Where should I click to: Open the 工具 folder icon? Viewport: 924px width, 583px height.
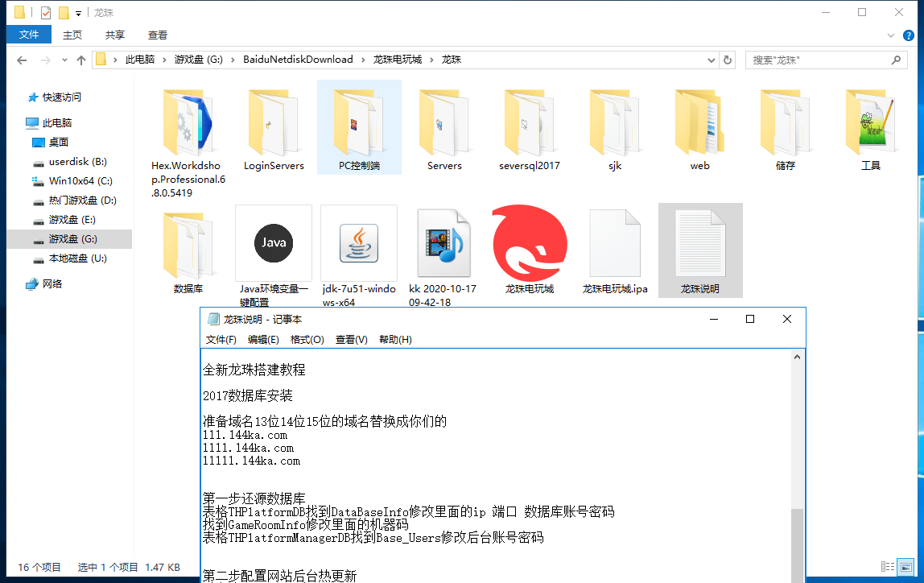[x=870, y=126]
